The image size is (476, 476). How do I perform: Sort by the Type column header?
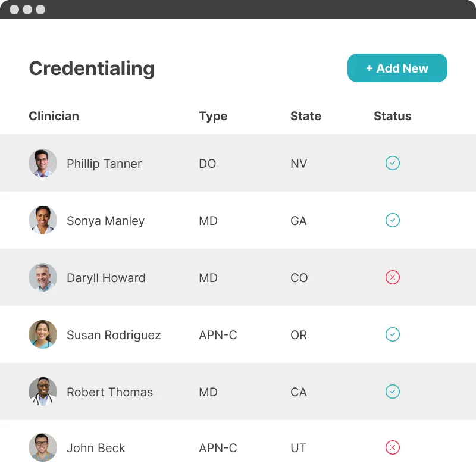(213, 116)
